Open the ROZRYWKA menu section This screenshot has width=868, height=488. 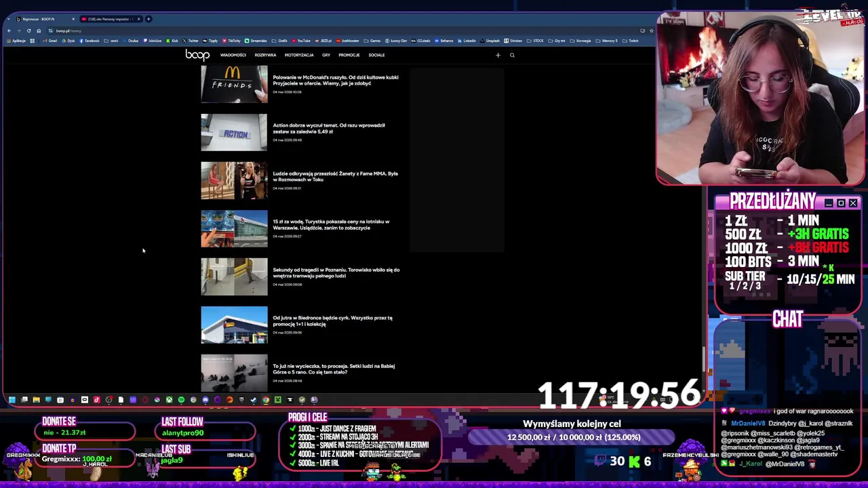(265, 55)
